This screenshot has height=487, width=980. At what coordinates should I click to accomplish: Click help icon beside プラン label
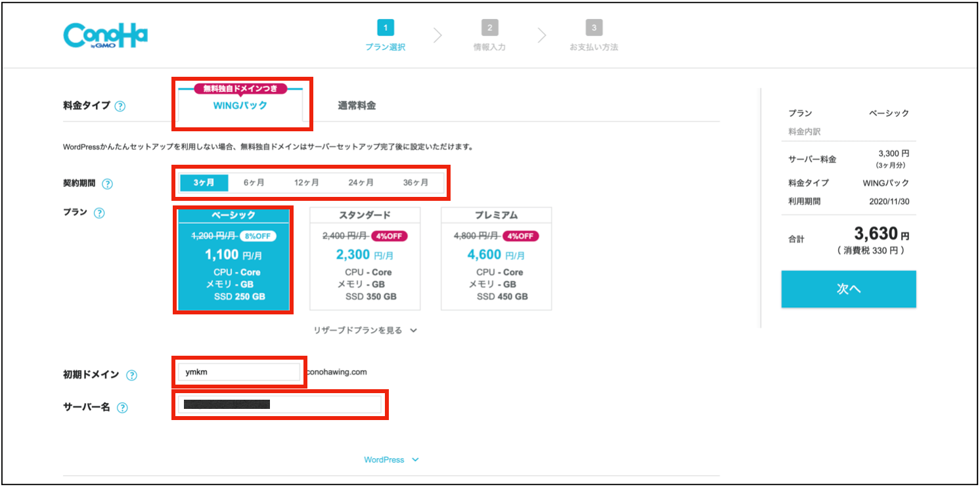click(99, 213)
